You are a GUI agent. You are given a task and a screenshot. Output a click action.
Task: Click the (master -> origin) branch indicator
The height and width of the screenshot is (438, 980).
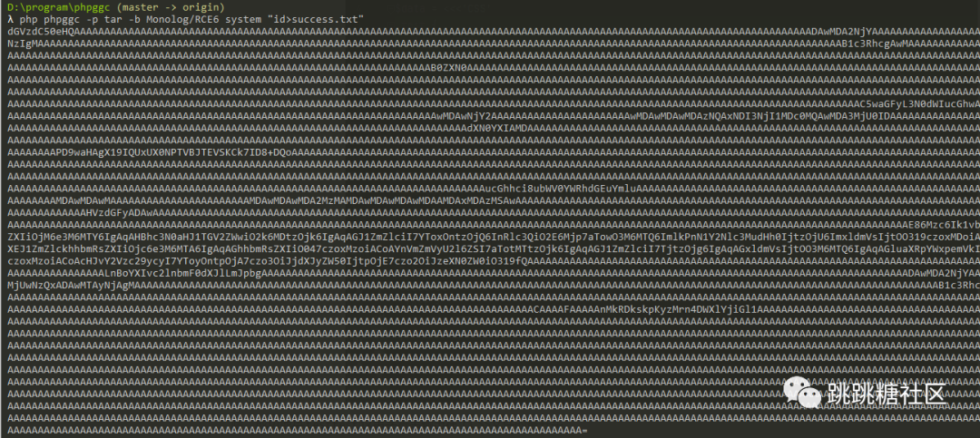click(170, 7)
